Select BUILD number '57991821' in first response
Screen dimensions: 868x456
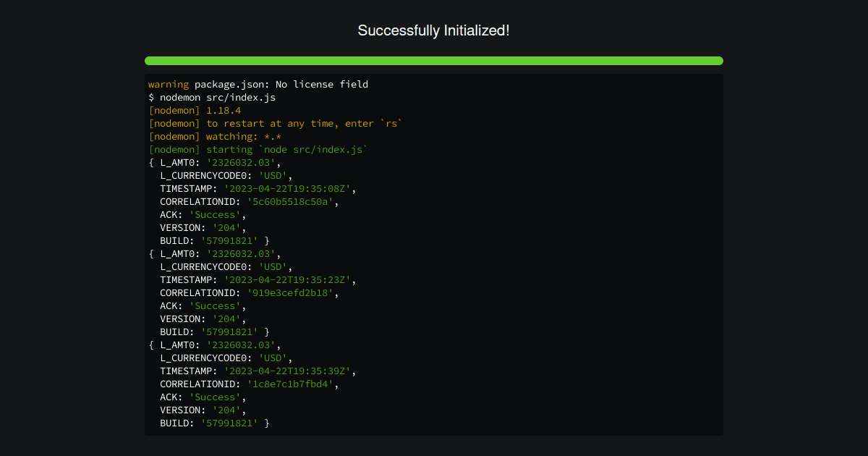[x=229, y=240]
